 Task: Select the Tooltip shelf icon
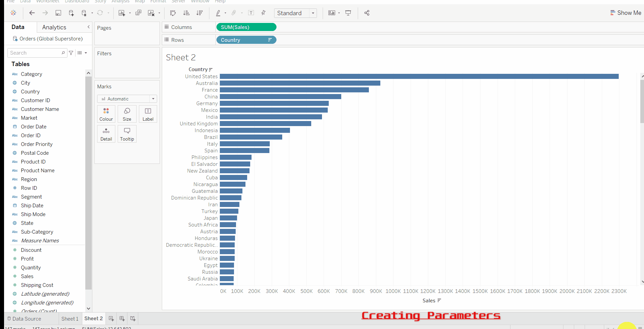pyautogui.click(x=127, y=134)
